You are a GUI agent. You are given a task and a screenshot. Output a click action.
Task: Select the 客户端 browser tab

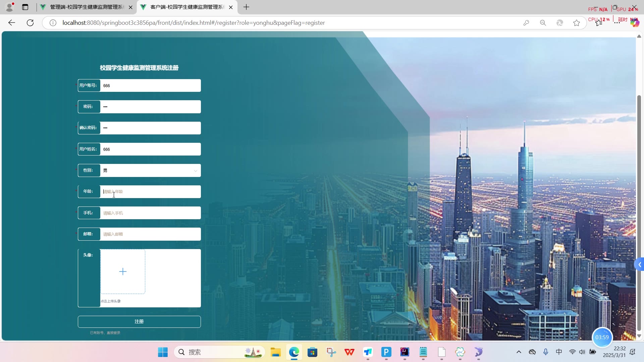186,7
